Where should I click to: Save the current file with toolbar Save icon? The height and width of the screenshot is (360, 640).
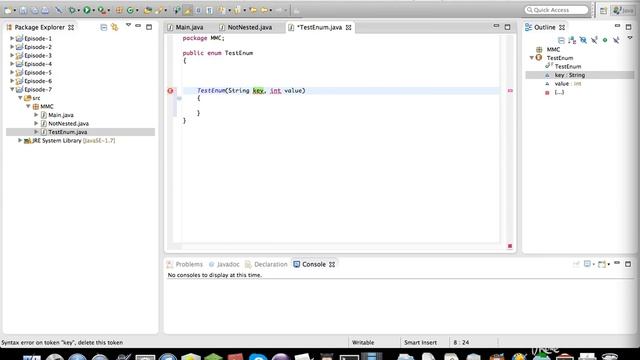pyautogui.click(x=23, y=10)
